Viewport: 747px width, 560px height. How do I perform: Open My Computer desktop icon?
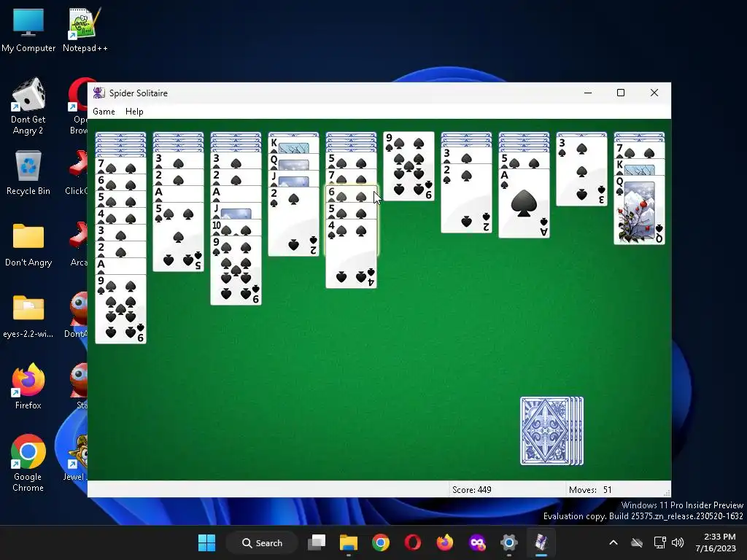tap(28, 29)
